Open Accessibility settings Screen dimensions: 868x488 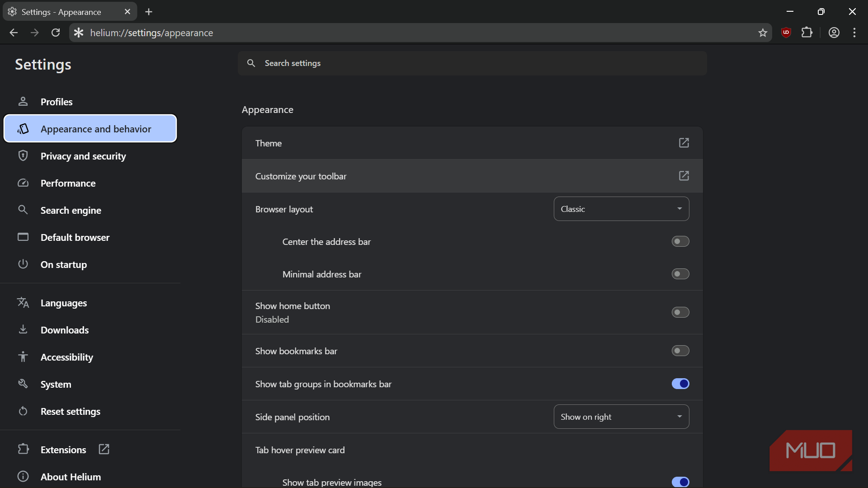(90, 357)
